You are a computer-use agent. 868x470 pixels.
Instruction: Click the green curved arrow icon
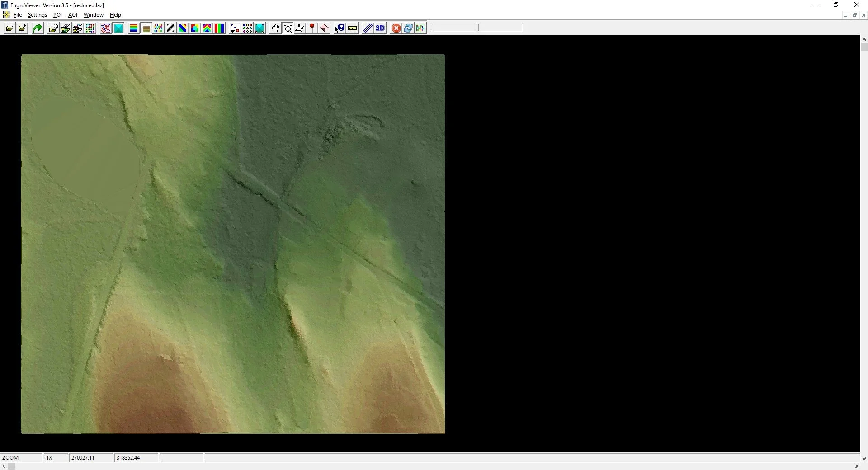point(38,28)
